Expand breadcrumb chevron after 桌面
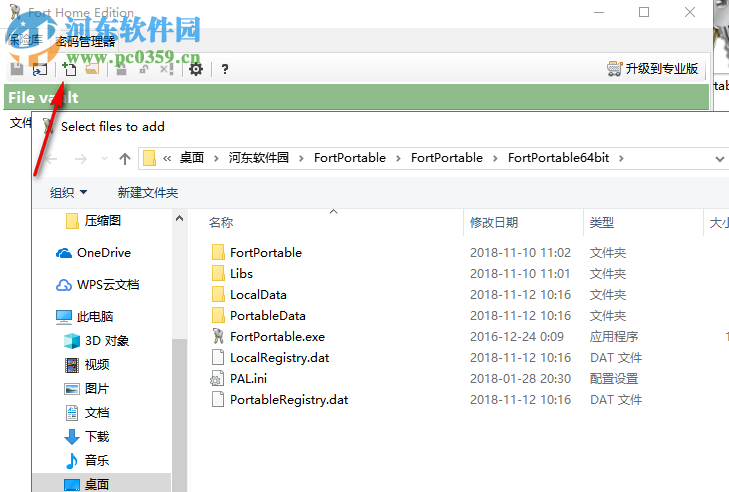The image size is (729, 492). pyautogui.click(x=216, y=159)
